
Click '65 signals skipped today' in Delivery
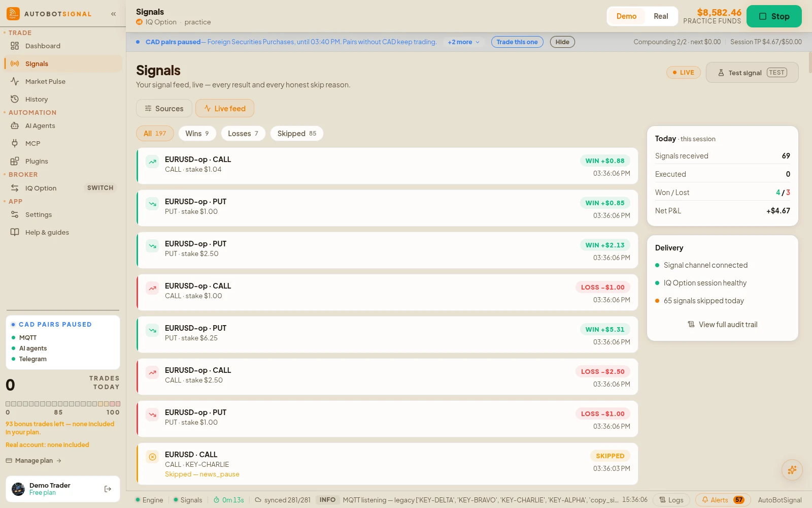[704, 301]
